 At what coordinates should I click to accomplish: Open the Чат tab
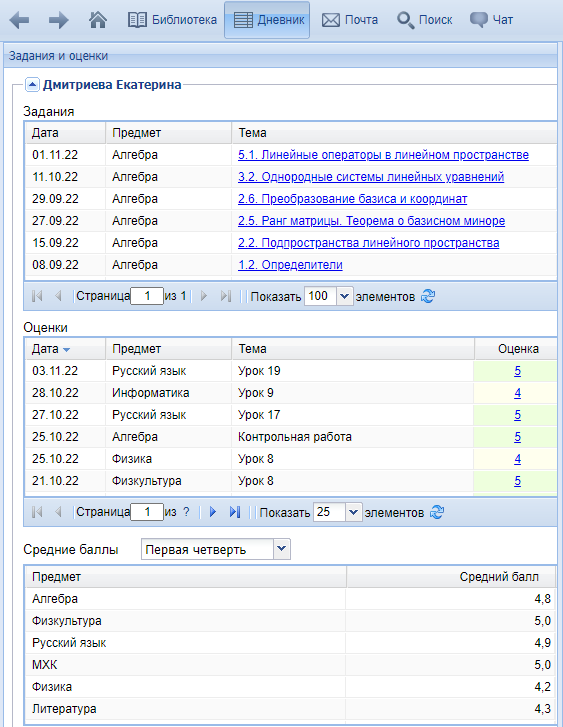(492, 20)
